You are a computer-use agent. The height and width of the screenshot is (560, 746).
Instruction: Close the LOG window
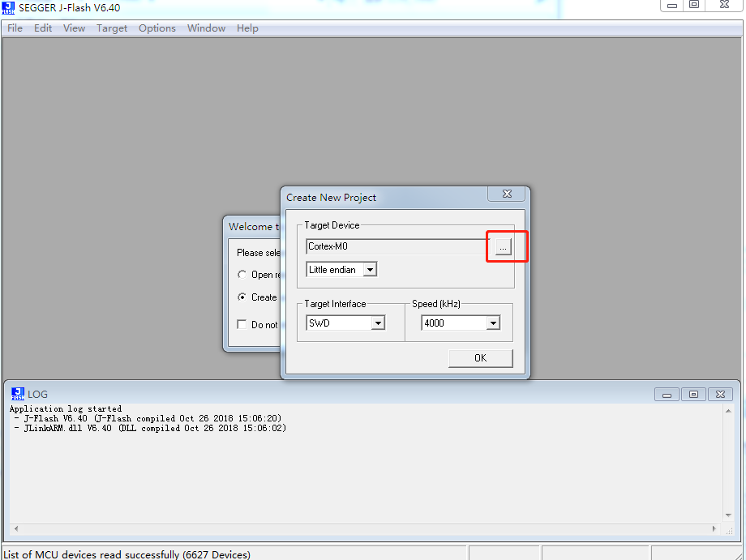click(x=720, y=395)
